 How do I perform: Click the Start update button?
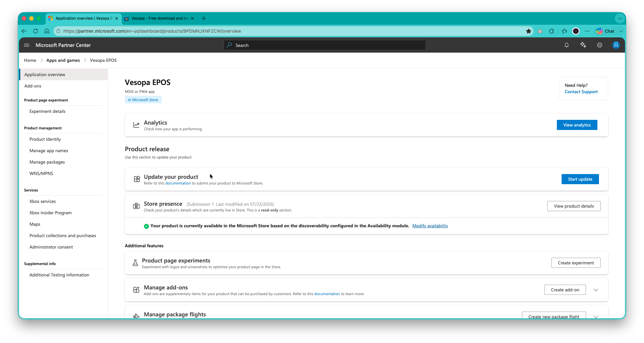pos(580,179)
